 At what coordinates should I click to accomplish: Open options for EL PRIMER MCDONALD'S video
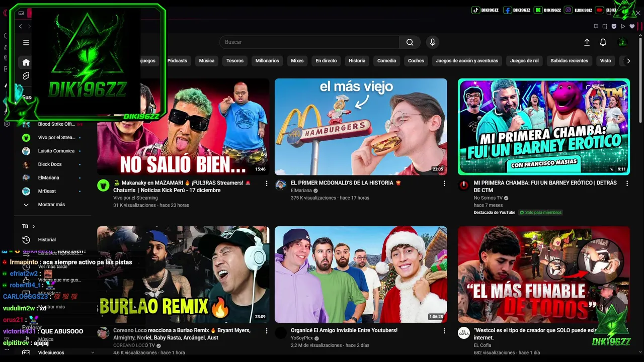(x=444, y=184)
